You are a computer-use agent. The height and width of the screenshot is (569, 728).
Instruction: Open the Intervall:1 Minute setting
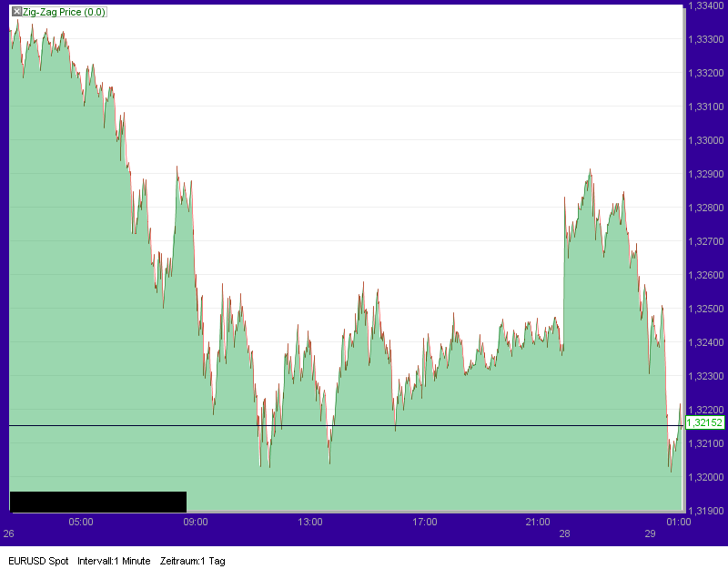pos(116,562)
